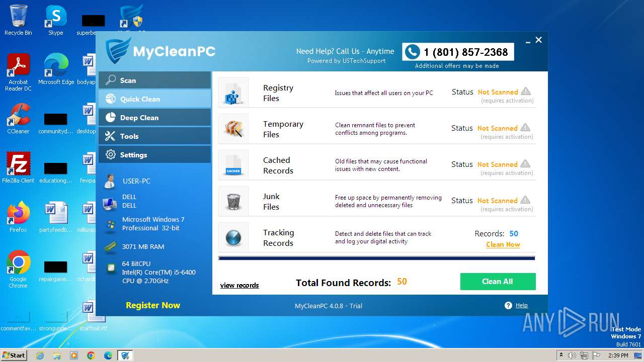Screen dimensions: 644x362
Task: Click the volume icon in system tray
Action: point(572,355)
